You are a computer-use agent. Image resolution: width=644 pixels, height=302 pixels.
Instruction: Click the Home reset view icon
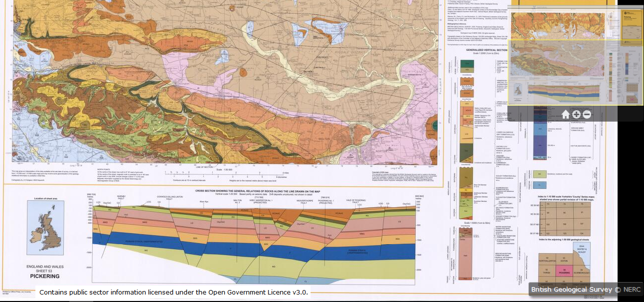click(565, 114)
